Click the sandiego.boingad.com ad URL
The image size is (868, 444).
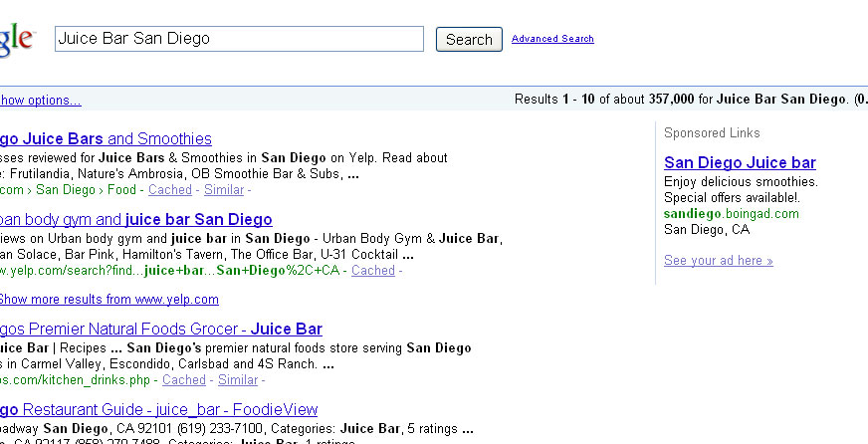coord(732,214)
